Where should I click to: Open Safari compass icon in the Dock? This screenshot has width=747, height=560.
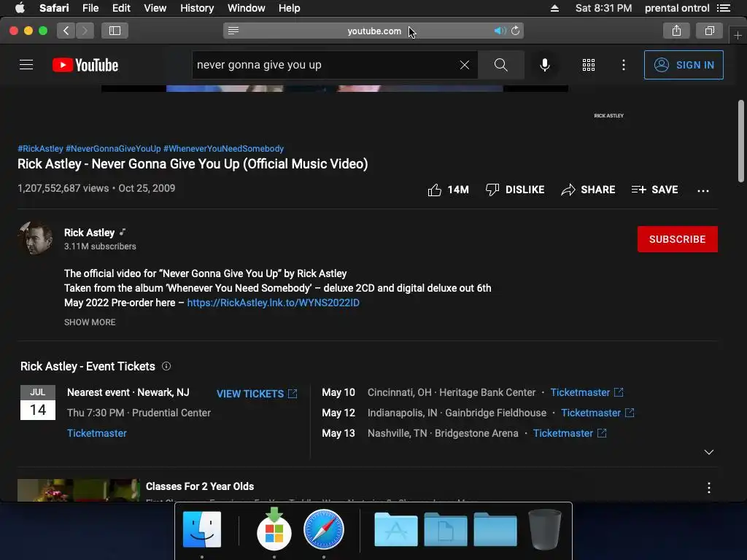(323, 529)
